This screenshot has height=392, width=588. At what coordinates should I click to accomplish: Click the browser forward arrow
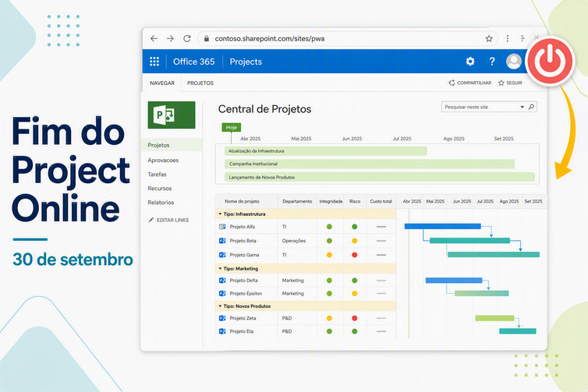[x=170, y=39]
